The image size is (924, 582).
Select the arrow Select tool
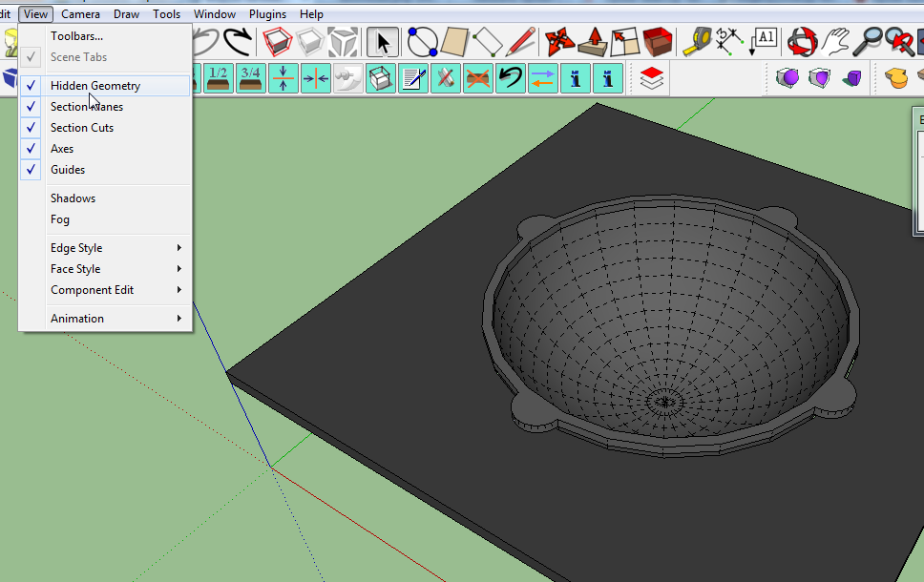(383, 43)
